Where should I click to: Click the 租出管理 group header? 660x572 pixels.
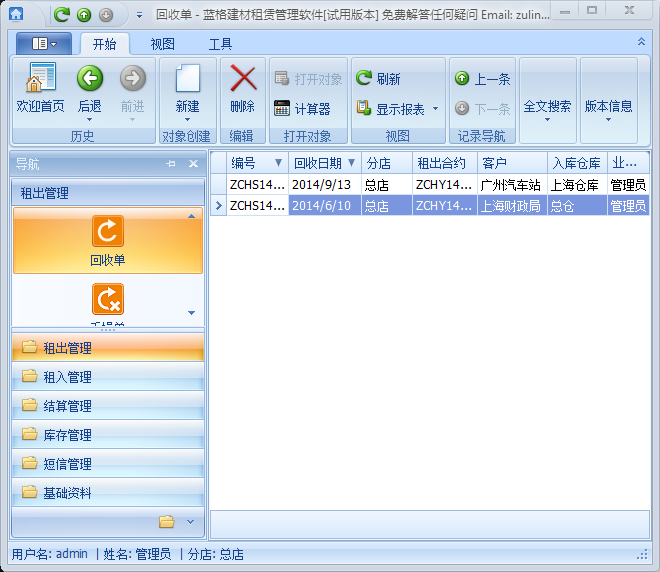click(x=108, y=193)
